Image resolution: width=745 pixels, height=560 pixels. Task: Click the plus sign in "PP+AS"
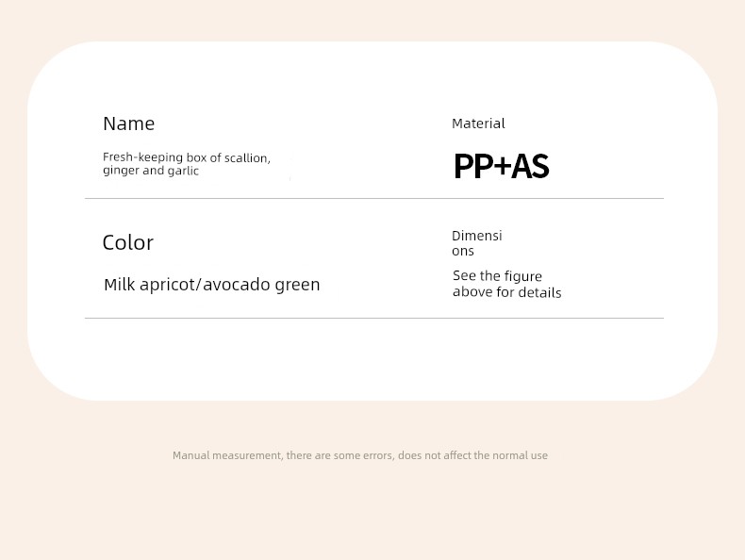click(503, 166)
